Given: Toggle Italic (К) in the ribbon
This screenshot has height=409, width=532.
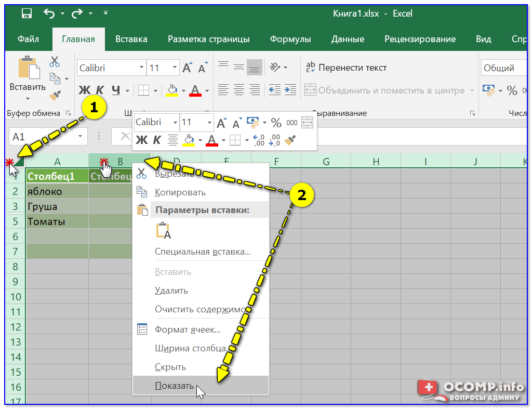Looking at the screenshot, I should tap(100, 90).
